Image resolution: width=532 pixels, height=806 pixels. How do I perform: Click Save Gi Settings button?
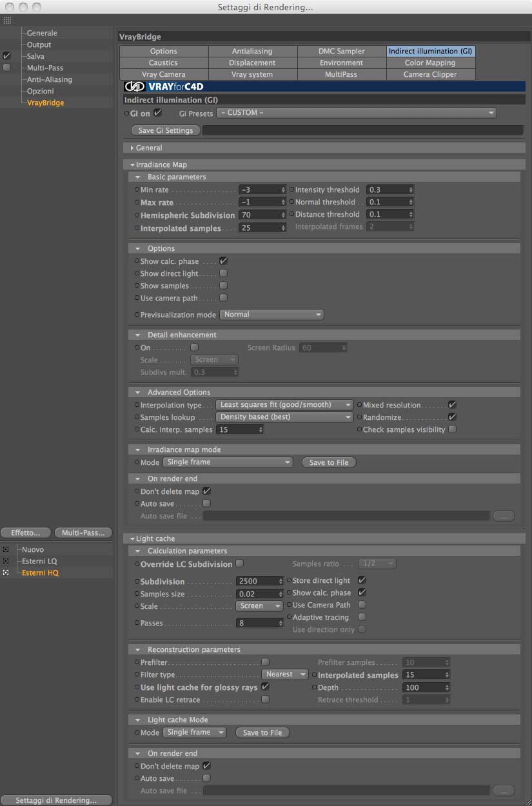coord(166,130)
